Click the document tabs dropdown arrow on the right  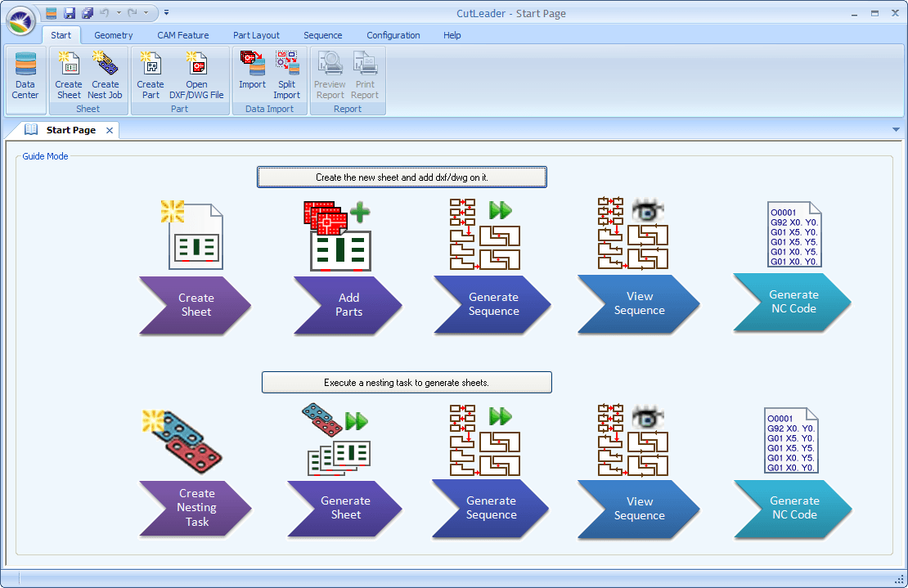pyautogui.click(x=896, y=129)
